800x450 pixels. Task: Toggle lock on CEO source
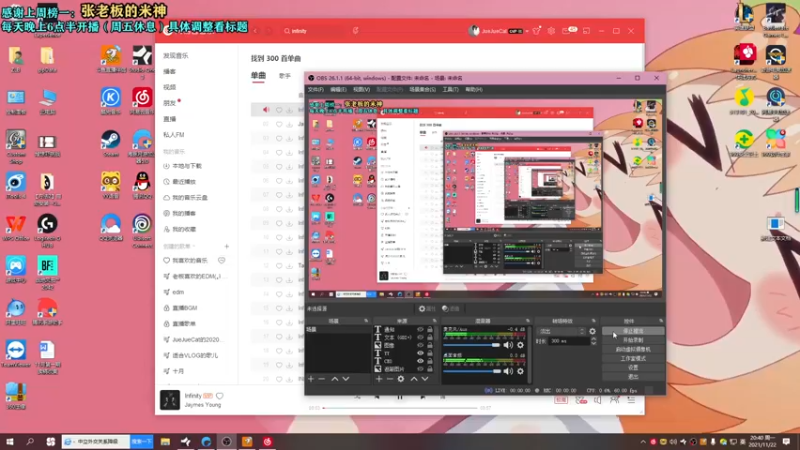(x=430, y=361)
